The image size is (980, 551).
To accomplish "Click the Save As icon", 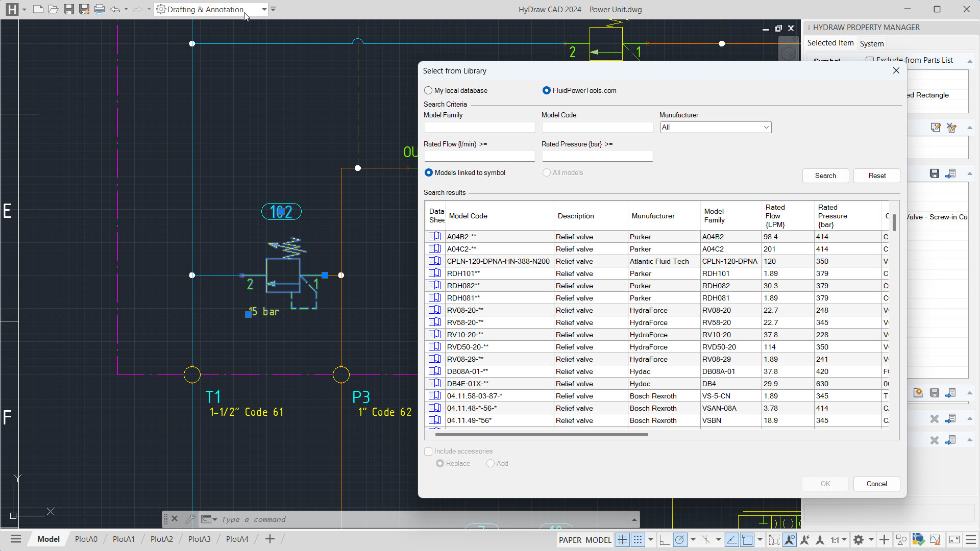I will pos(84,9).
